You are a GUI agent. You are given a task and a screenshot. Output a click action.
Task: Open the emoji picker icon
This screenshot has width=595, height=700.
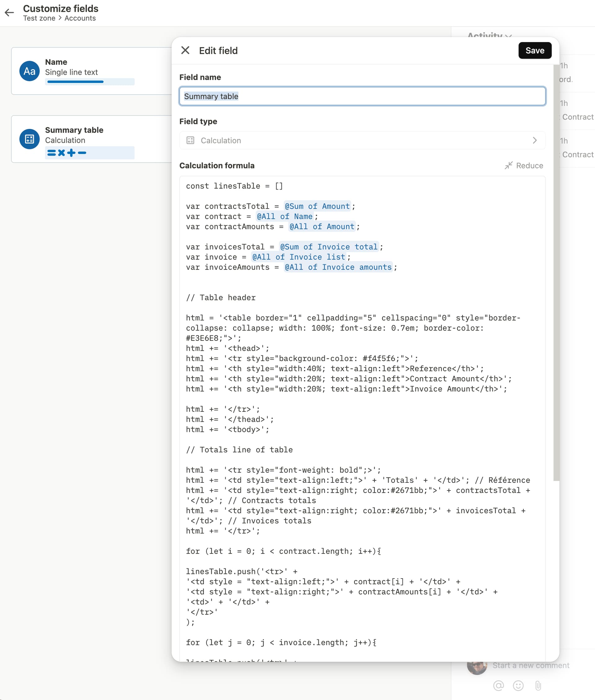click(518, 685)
